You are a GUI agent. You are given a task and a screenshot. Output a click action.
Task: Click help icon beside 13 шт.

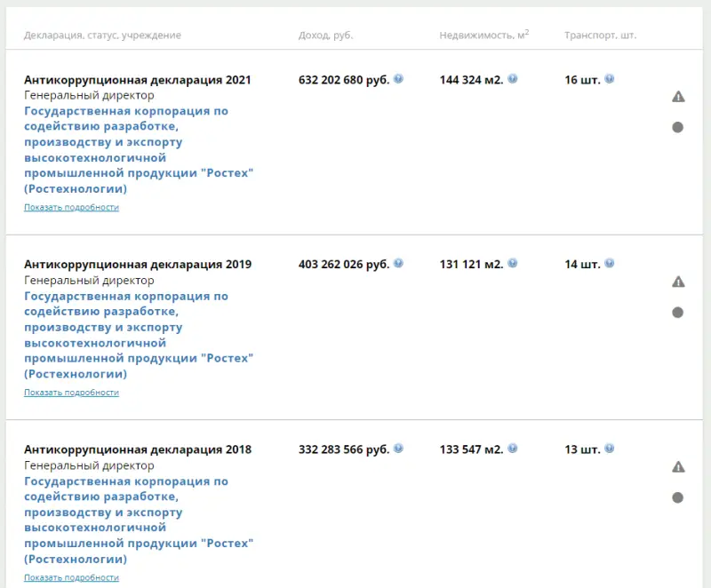click(x=609, y=449)
